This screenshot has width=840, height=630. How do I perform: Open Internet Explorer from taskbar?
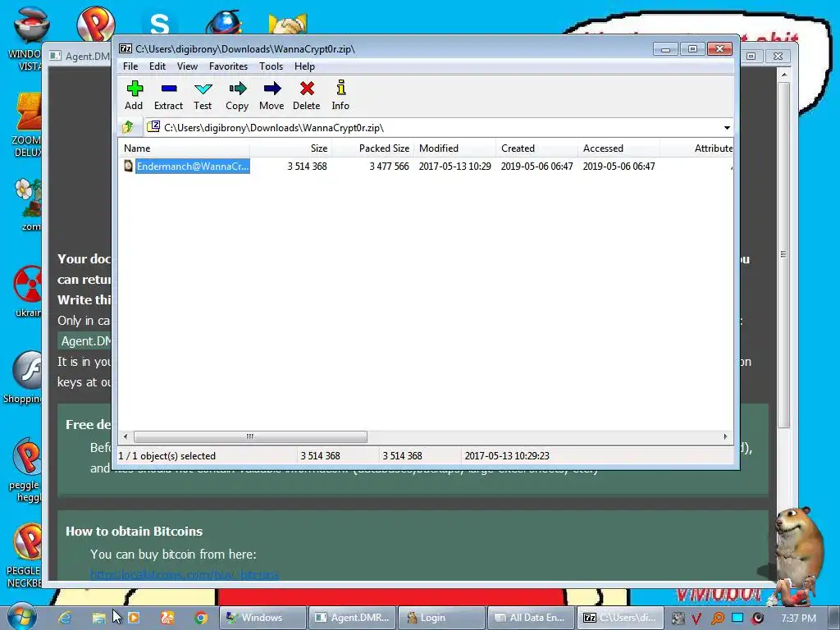point(65,618)
